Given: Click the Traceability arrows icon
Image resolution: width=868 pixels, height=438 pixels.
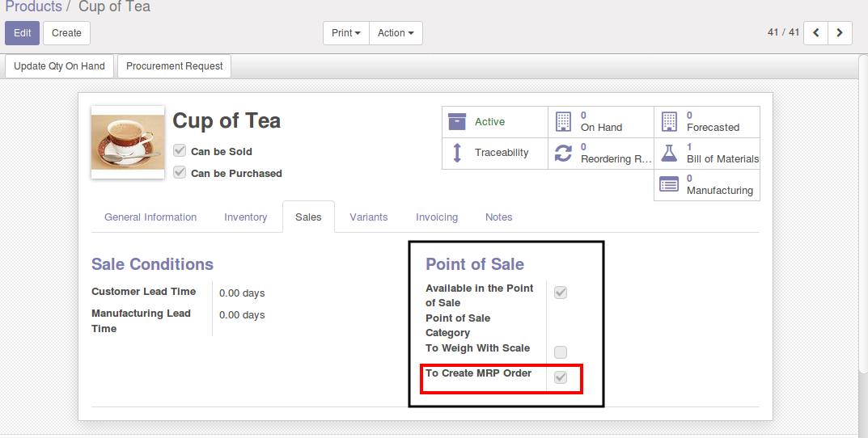Looking at the screenshot, I should pos(457,153).
